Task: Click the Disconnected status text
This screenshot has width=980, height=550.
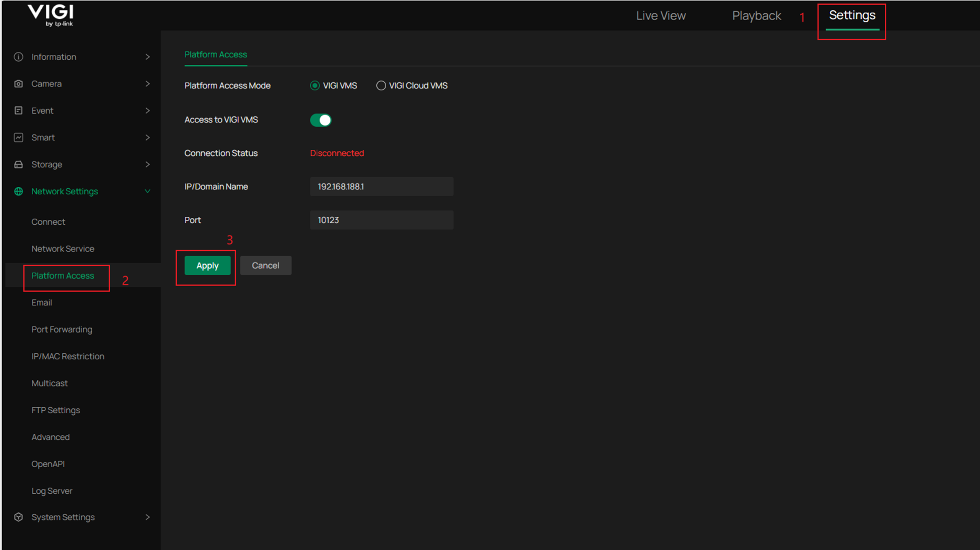Action: [x=337, y=153]
